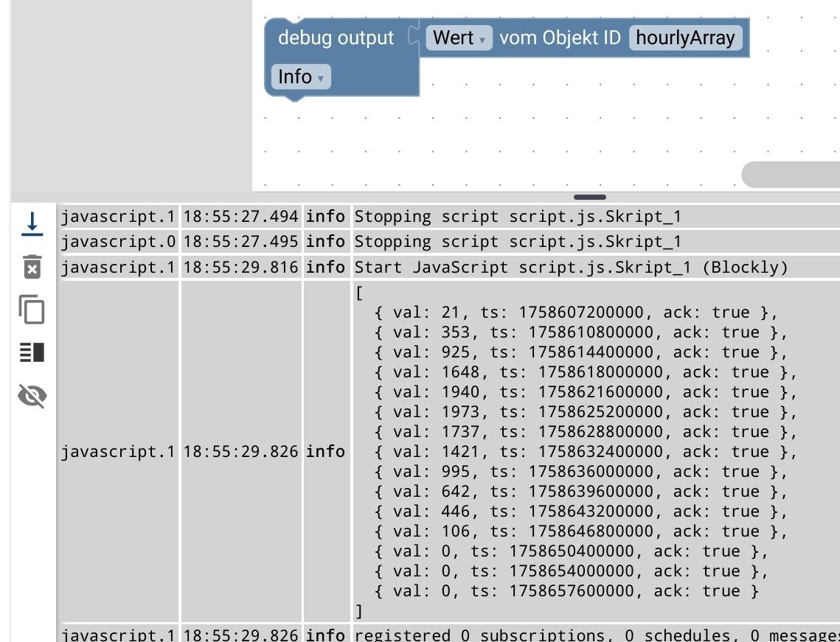Click the entry with val: 925
840x642 pixels.
[580, 352]
